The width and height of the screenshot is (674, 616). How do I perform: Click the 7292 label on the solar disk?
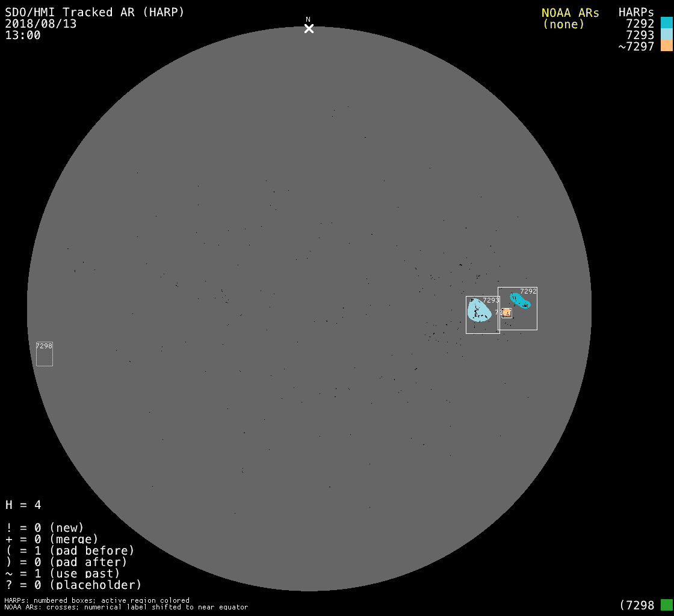pos(528,291)
